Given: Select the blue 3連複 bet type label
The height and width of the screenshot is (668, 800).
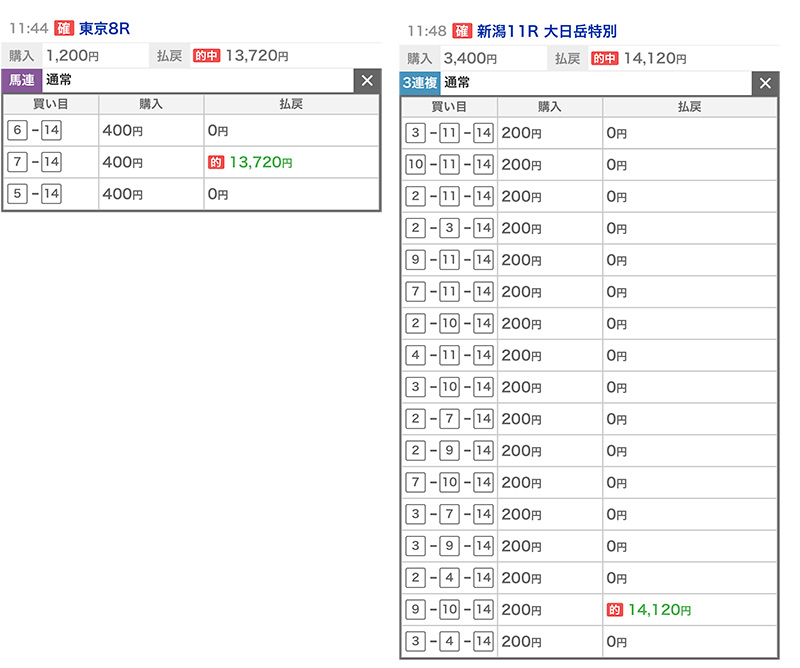Looking at the screenshot, I should [x=420, y=83].
